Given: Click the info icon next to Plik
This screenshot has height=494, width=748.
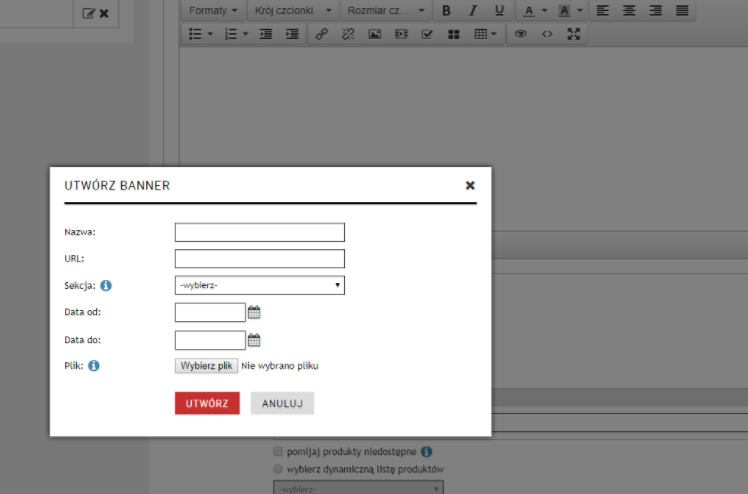Looking at the screenshot, I should click(x=94, y=366).
